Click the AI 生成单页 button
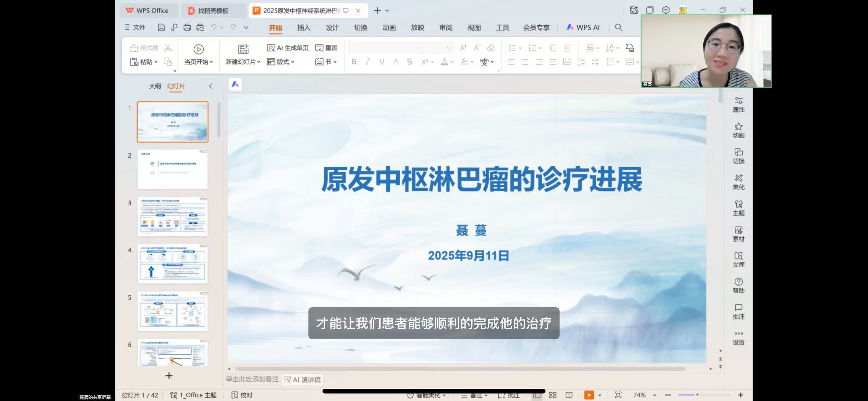Viewport: 868px width, 401px height. [x=288, y=48]
